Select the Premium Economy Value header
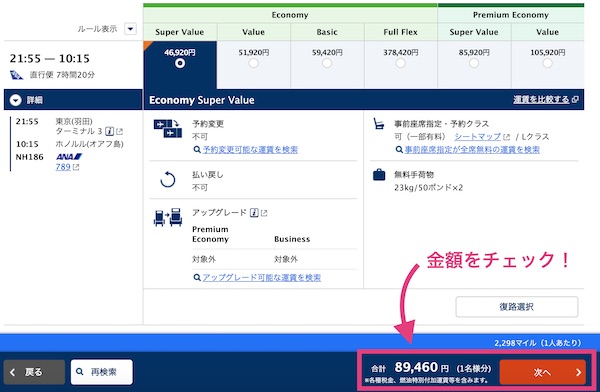 [x=548, y=32]
